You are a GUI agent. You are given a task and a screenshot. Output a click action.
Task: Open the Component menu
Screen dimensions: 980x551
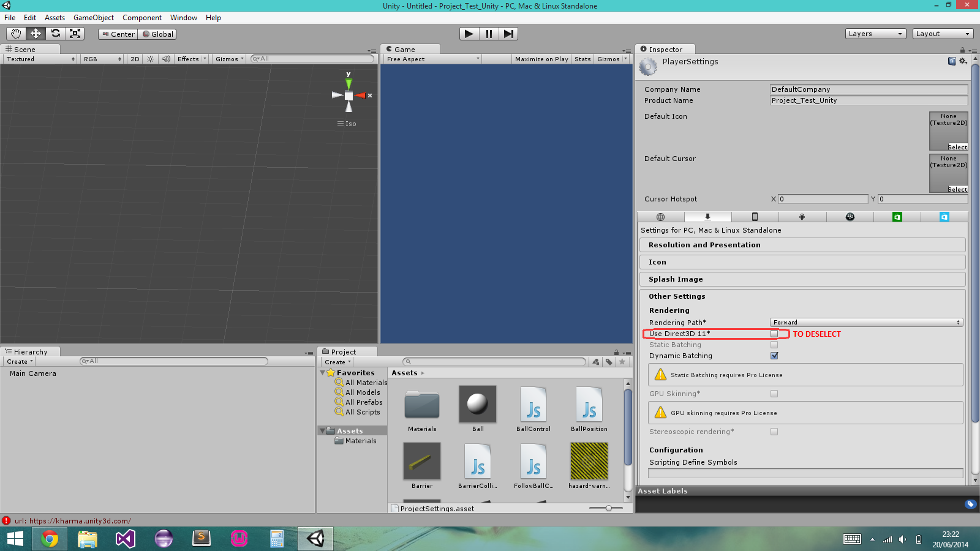(x=142, y=18)
